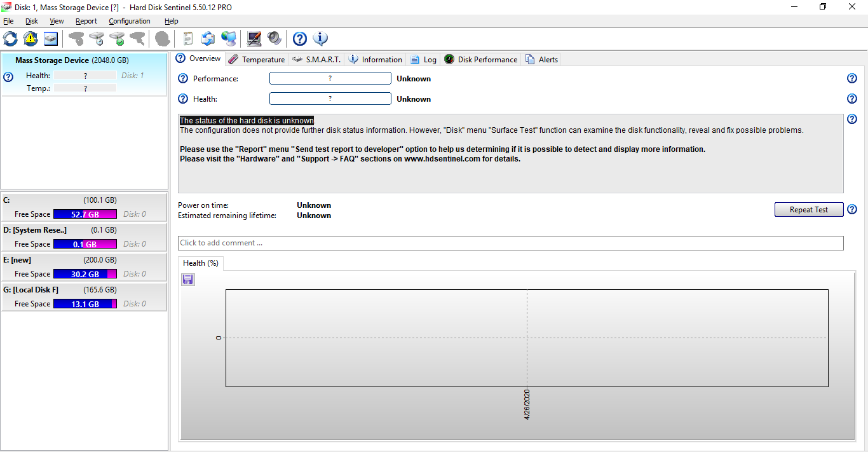Click the toolbar Help question mark icon
868x452 pixels.
pos(300,39)
